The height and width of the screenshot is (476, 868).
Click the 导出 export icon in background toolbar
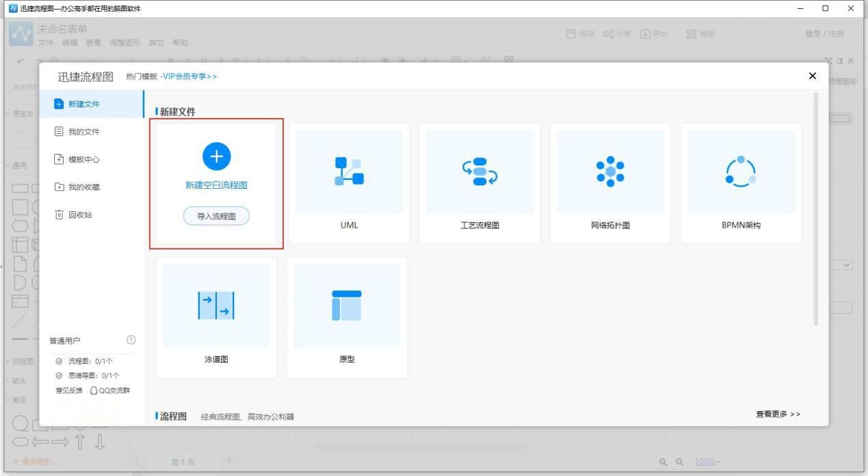pyautogui.click(x=645, y=34)
